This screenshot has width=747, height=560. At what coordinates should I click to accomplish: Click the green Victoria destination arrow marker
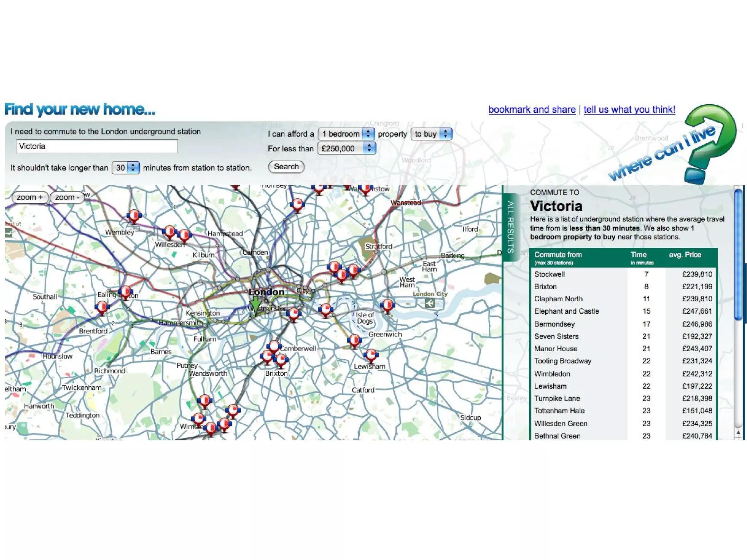pyautogui.click(x=256, y=306)
